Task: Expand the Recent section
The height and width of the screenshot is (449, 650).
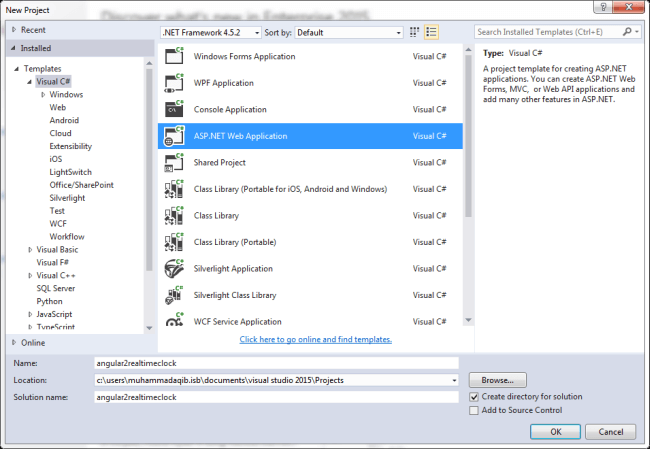Action: tap(14, 29)
